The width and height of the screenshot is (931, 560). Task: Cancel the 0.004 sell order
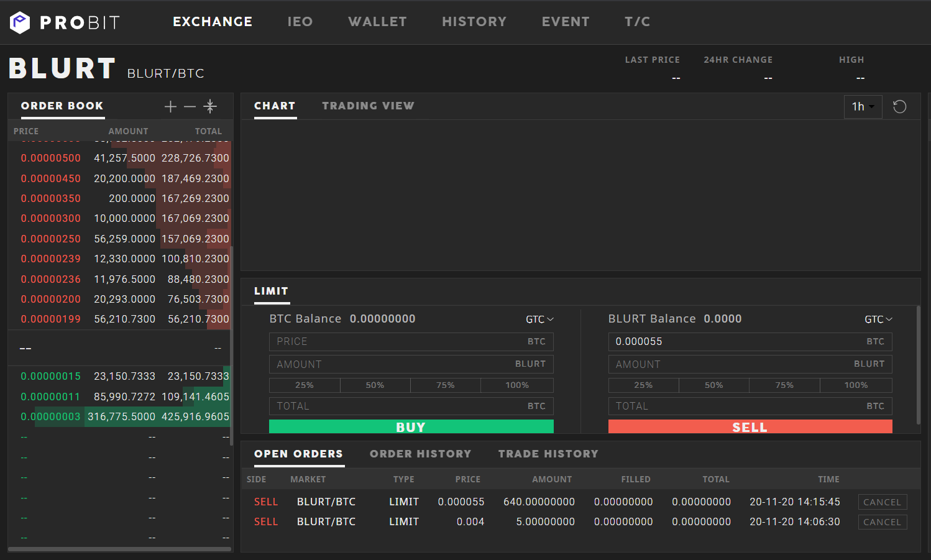click(x=883, y=522)
